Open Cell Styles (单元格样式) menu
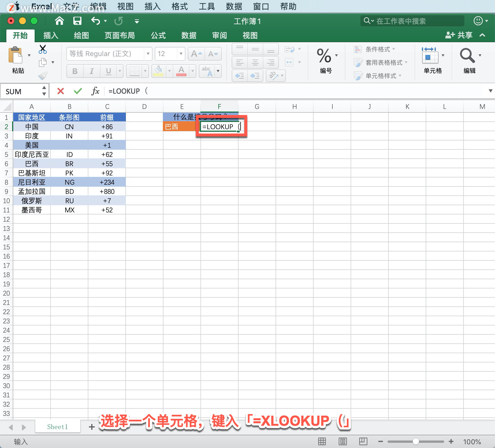The height and width of the screenshot is (448, 495). [x=378, y=76]
